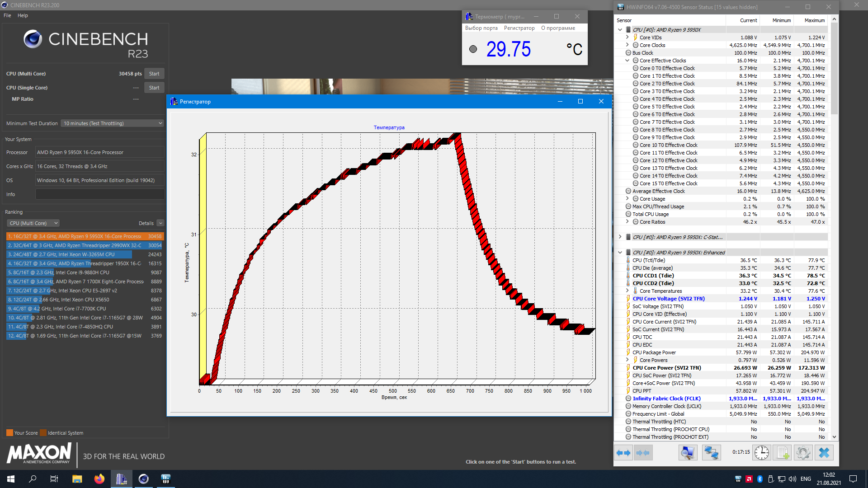Open the Регистратор menu in thermometer window
The height and width of the screenshot is (488, 868).
coord(519,28)
